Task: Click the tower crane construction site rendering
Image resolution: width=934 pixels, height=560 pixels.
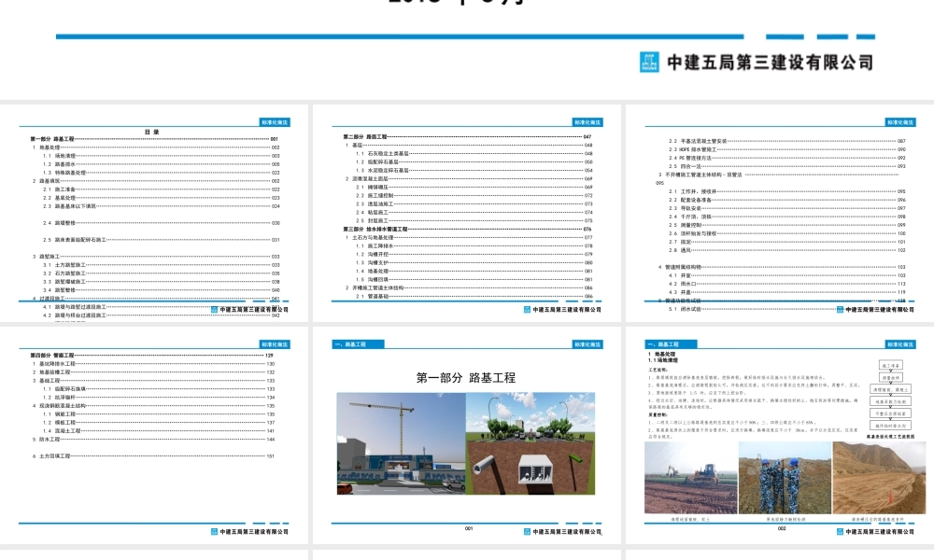Action: (x=401, y=443)
